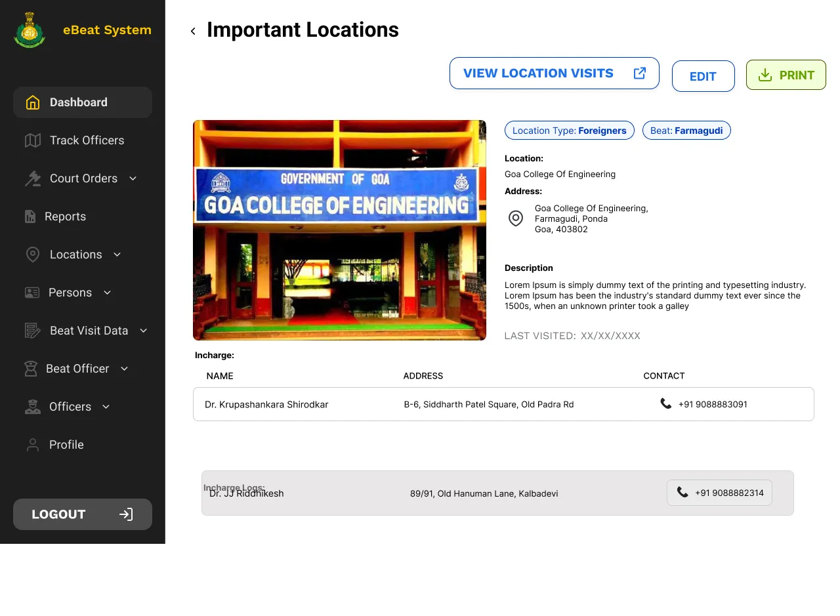Viewport: 840px width, 616px height.
Task: Click the address B-6, Siddharth Patel Square
Action: [489, 405]
